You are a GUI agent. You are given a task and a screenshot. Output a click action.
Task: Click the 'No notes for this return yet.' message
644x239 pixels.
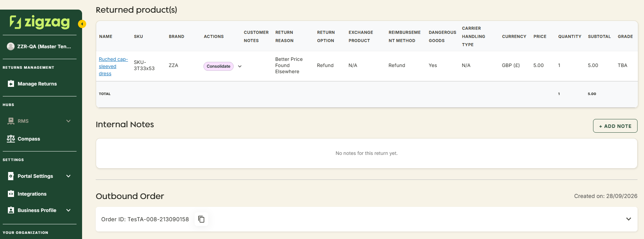pos(367,153)
